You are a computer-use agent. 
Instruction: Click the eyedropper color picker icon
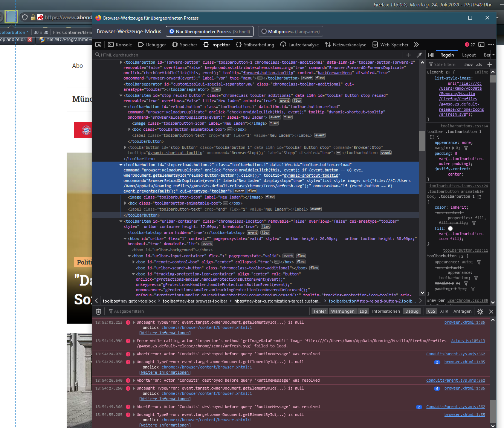click(419, 55)
